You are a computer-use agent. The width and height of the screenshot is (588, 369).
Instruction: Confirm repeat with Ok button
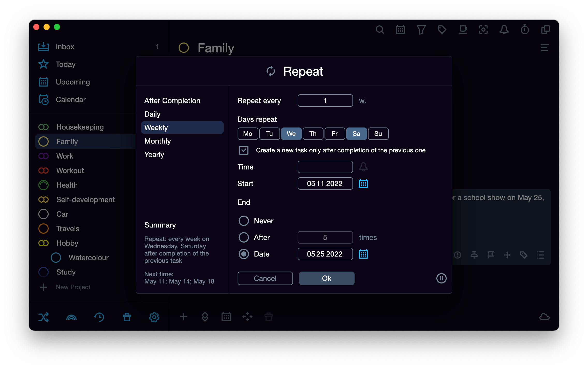click(327, 278)
